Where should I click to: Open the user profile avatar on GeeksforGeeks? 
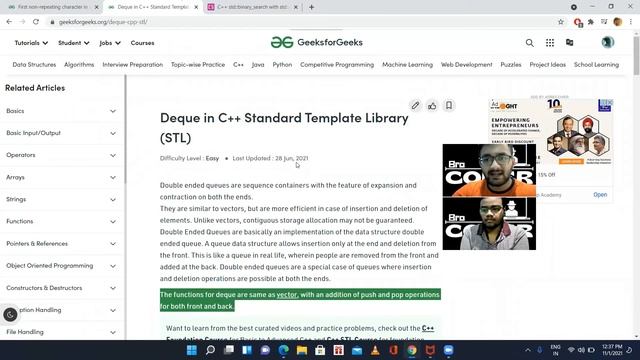point(607,42)
